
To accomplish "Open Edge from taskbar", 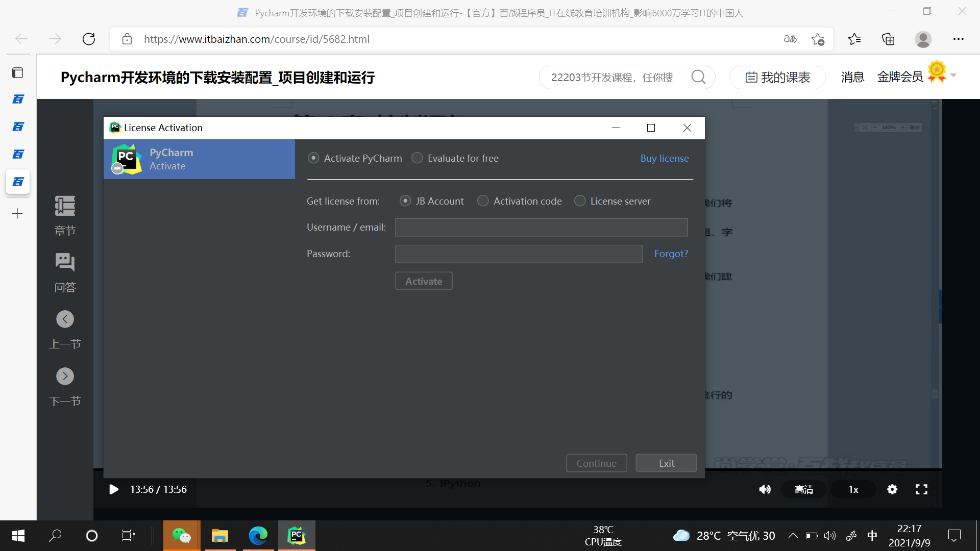I will pyautogui.click(x=258, y=536).
